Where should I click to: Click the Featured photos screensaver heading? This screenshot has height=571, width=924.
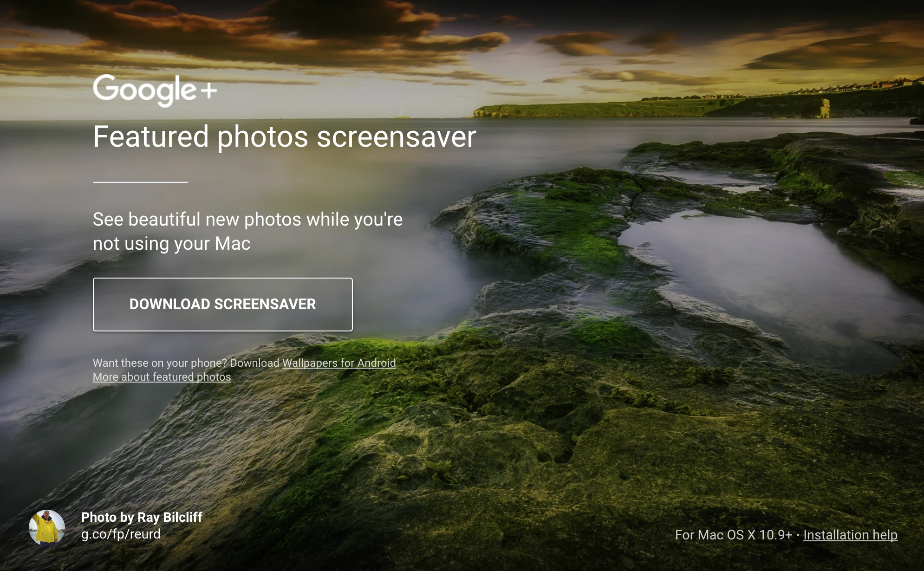click(284, 137)
